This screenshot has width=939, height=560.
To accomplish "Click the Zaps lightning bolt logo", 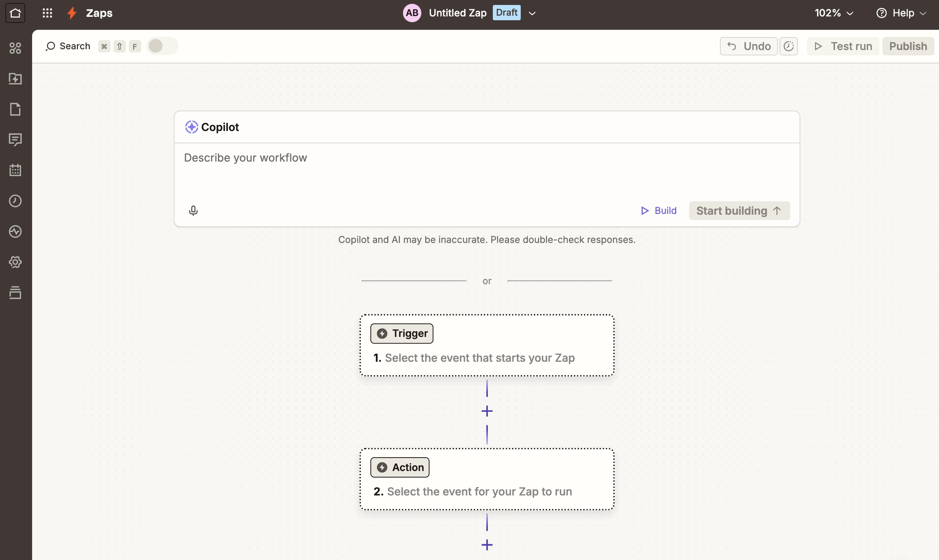I will pyautogui.click(x=72, y=13).
